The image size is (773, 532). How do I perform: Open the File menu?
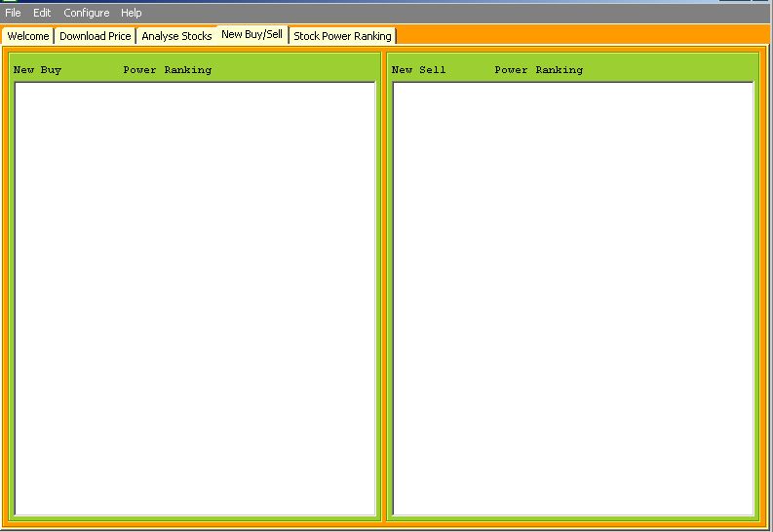(13, 13)
